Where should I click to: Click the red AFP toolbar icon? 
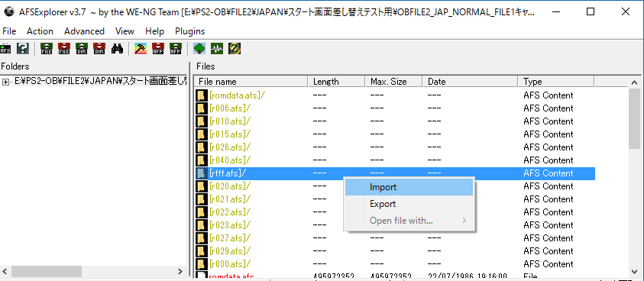tap(158, 49)
